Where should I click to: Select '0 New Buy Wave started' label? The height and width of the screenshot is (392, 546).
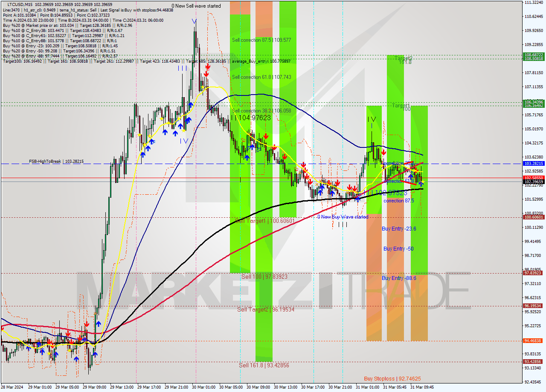pyautogui.click(x=343, y=217)
